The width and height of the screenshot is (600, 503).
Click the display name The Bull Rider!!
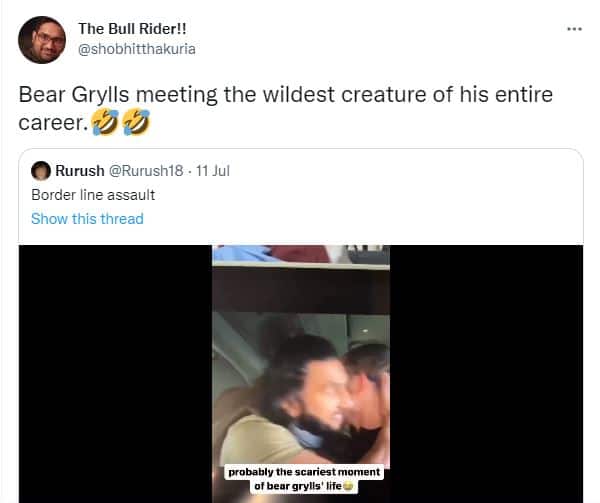(x=132, y=29)
